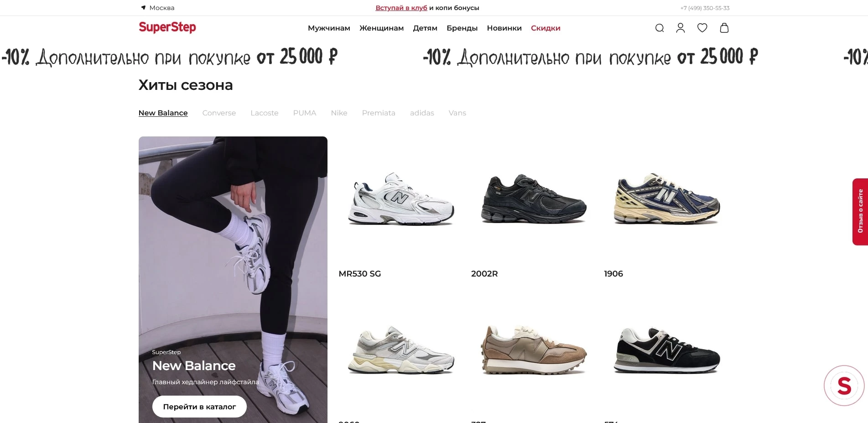Click the Перейти в каталог button
The image size is (868, 423).
click(x=199, y=407)
